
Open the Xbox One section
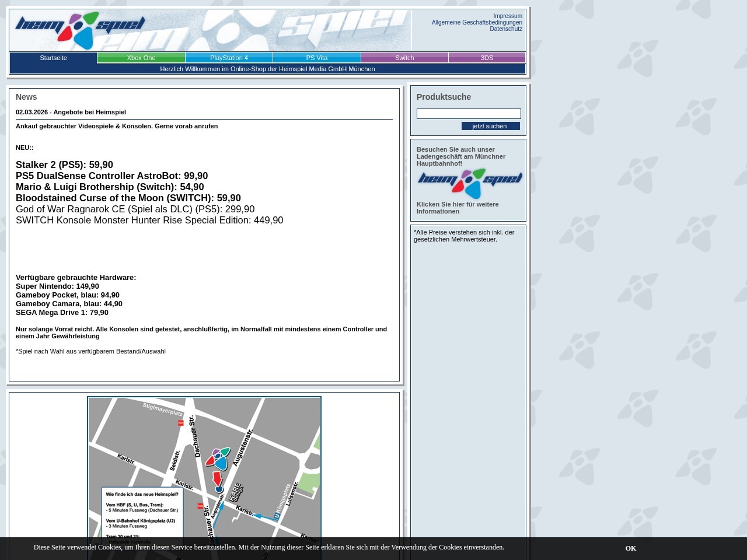(x=141, y=58)
